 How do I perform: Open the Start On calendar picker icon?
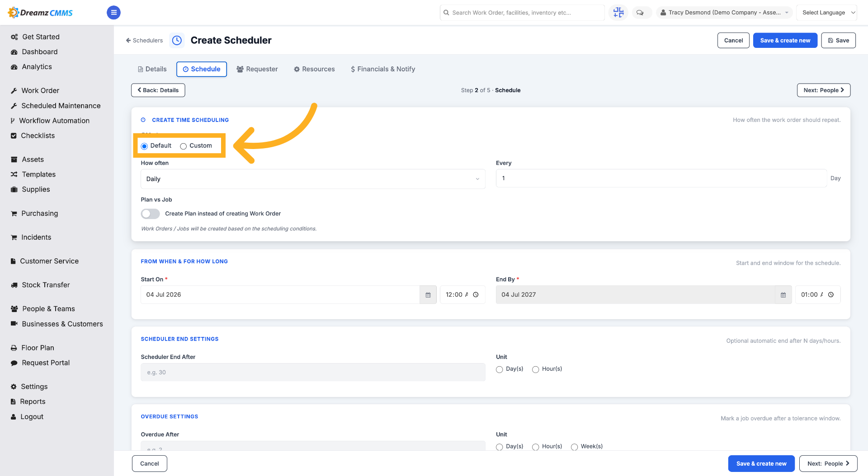pos(428,295)
